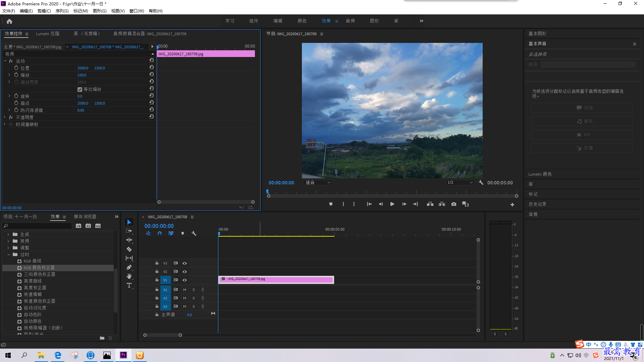This screenshot has height=362, width=644.
Task: Select the Track Select Forward tool
Action: pos(129,231)
